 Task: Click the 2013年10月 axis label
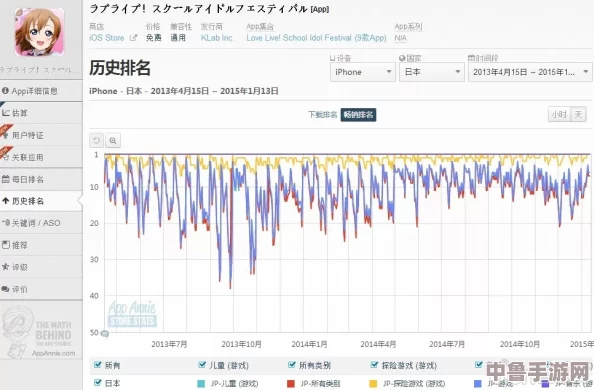tap(241, 344)
